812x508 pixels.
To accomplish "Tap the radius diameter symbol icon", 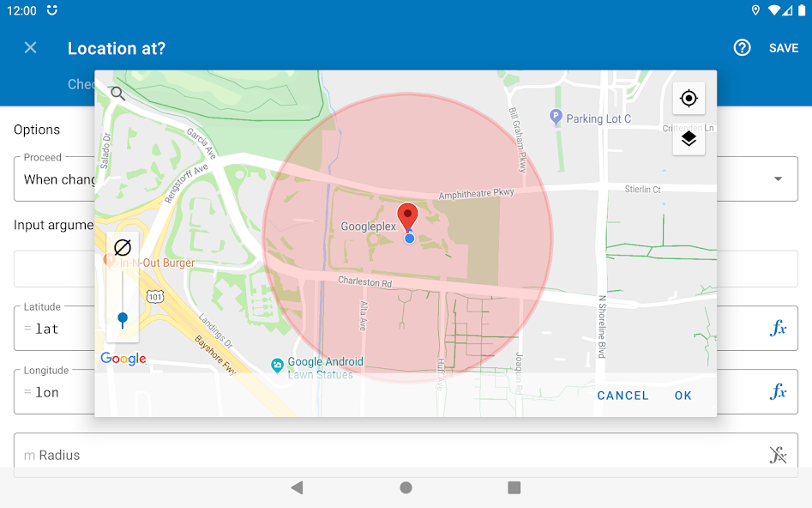I will point(123,247).
